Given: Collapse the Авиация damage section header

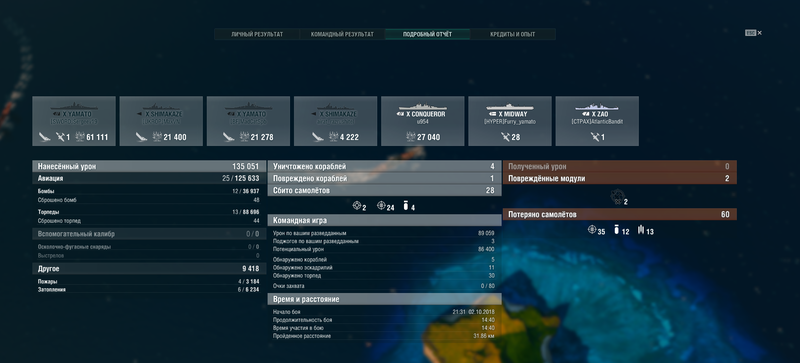Looking at the screenshot, I should point(149,179).
